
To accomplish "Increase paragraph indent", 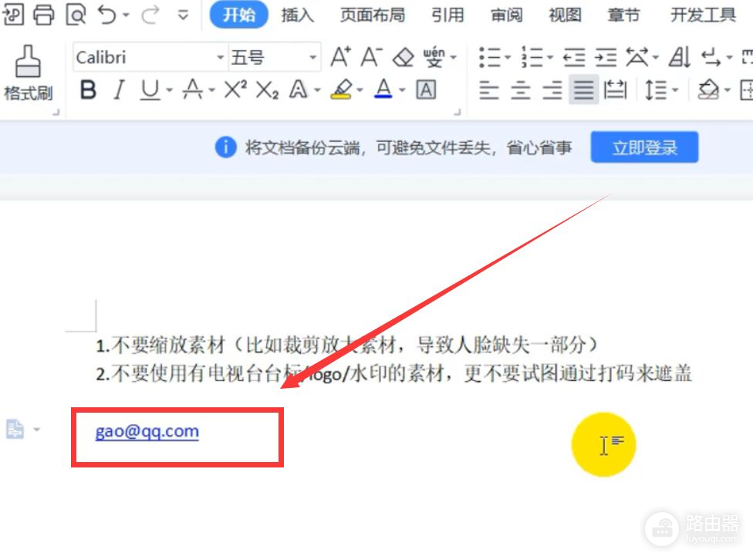I will [606, 58].
